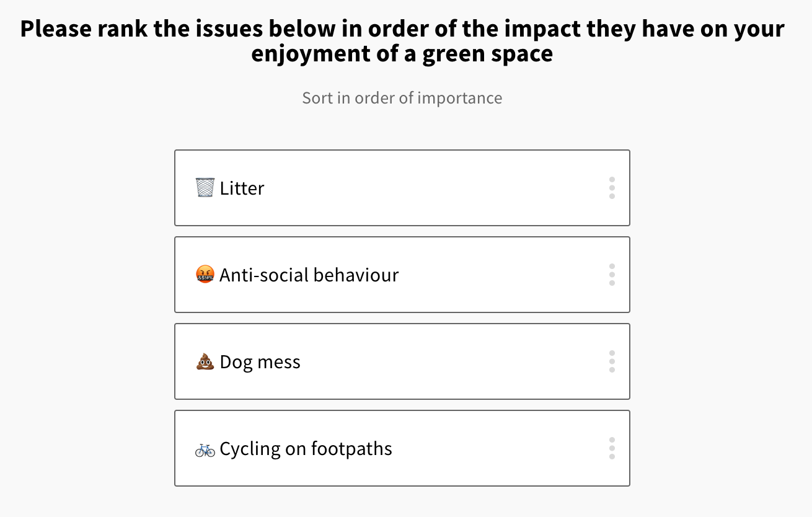The height and width of the screenshot is (517, 812).
Task: Select the Cycling on footpaths drag handle
Action: [x=612, y=448]
